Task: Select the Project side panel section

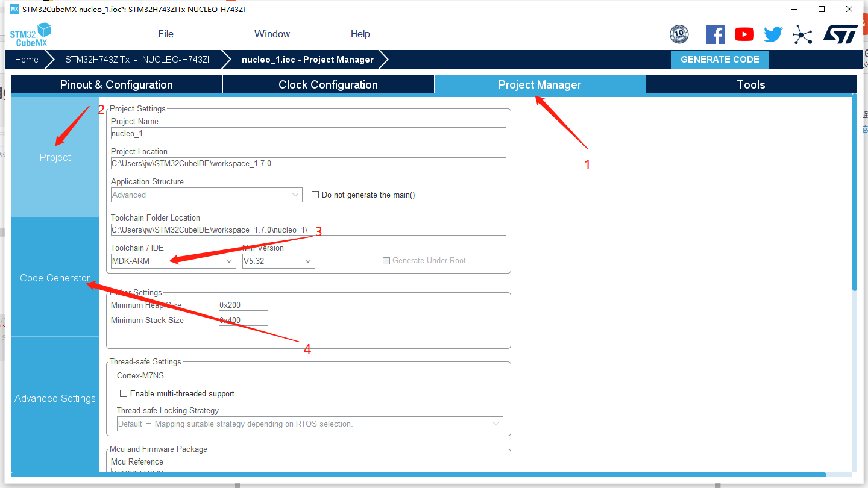Action: point(55,157)
